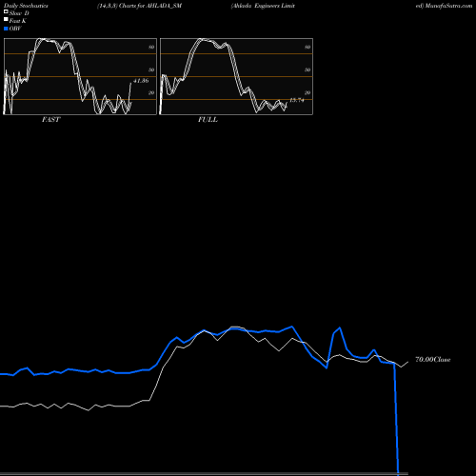Click the 'Fast K' legend label
This screenshot has height=476, width=476.
(x=18, y=21)
